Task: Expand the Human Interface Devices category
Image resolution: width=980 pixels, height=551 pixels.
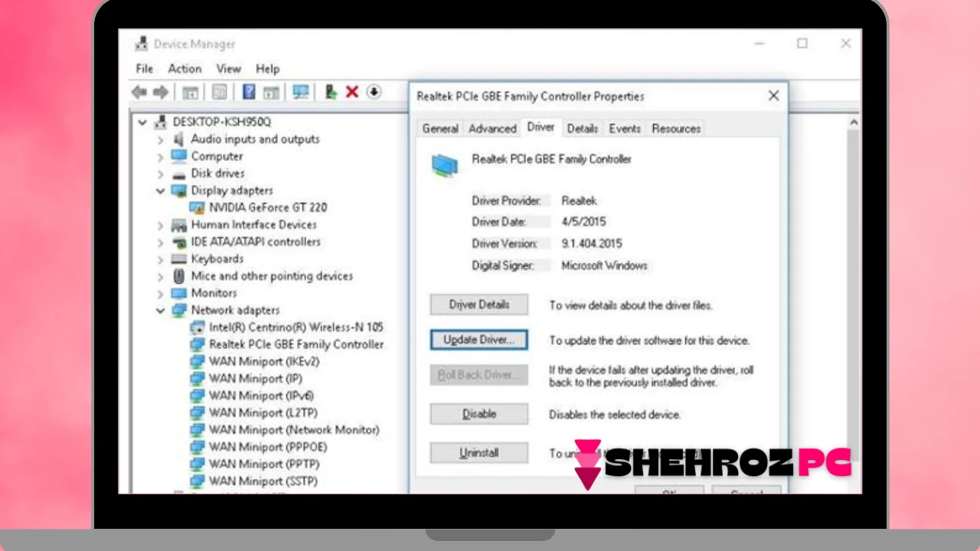Action: (161, 225)
